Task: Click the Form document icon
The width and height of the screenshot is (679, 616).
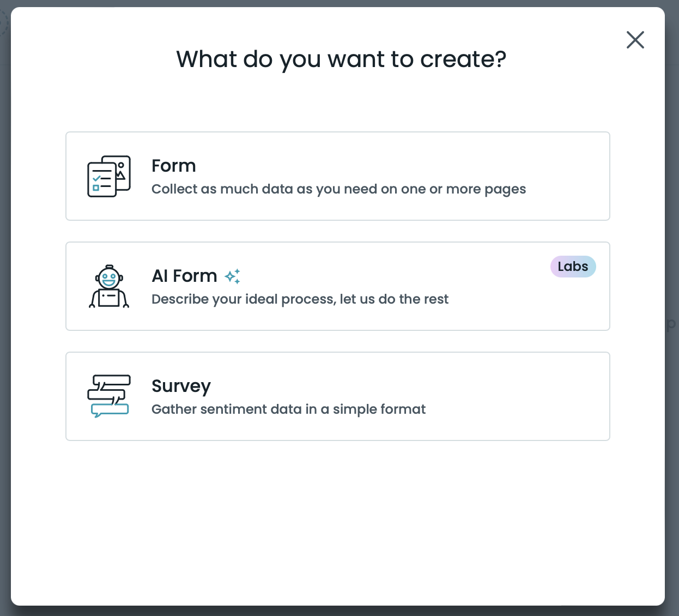Action: pyautogui.click(x=108, y=176)
